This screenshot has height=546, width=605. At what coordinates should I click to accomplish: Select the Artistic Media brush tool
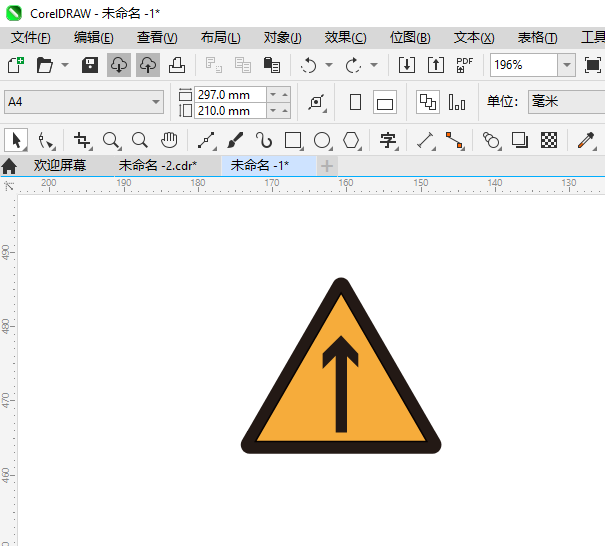point(235,140)
